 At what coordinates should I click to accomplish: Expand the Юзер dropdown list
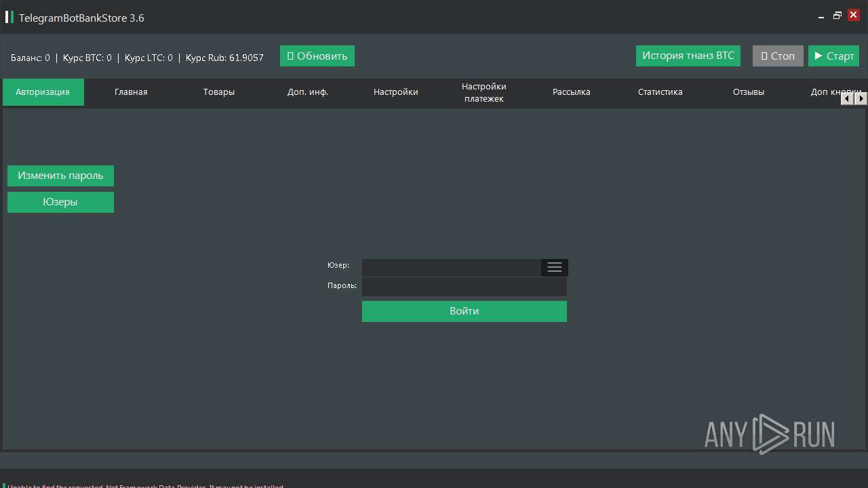pyautogui.click(x=554, y=267)
